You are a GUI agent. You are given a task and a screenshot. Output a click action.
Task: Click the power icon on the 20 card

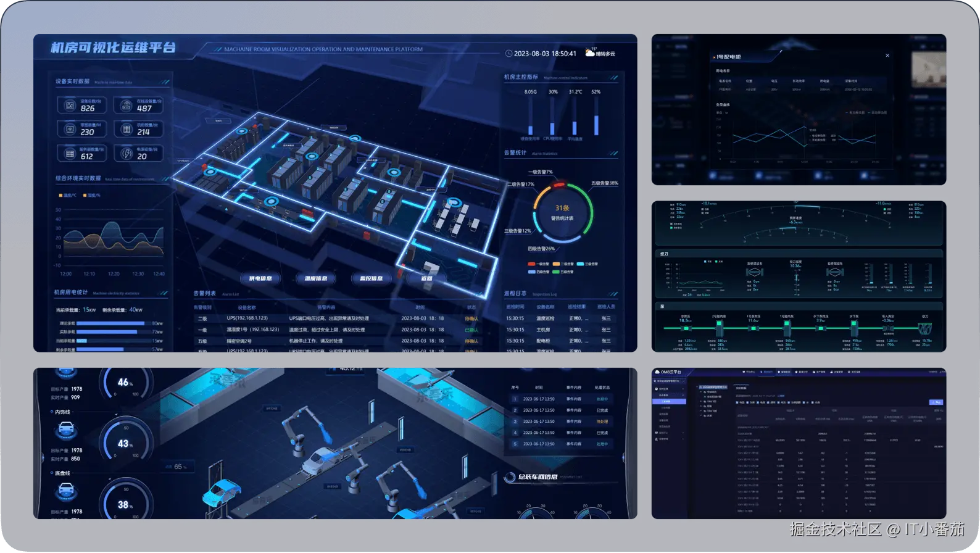127,154
